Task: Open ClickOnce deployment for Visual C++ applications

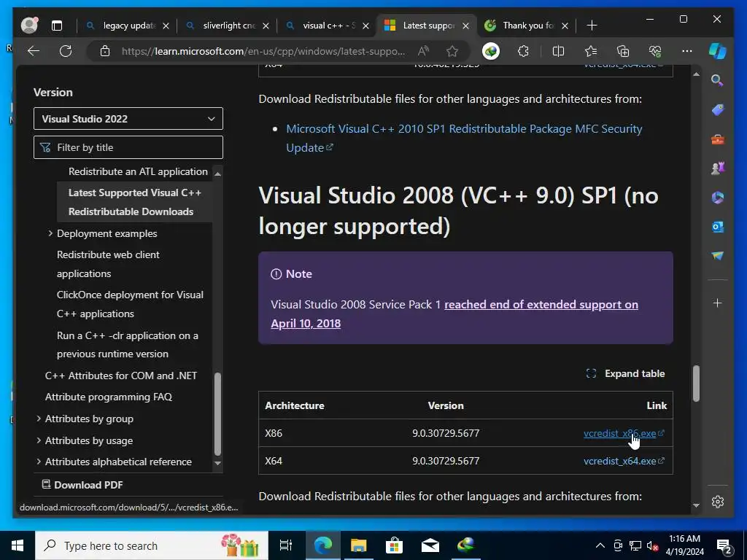Action: (x=130, y=304)
